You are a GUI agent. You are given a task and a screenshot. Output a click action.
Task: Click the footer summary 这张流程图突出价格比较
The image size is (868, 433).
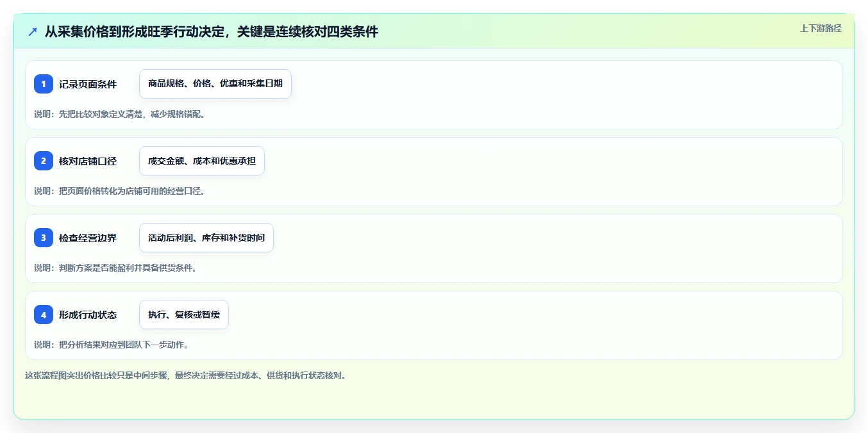[x=70, y=375]
